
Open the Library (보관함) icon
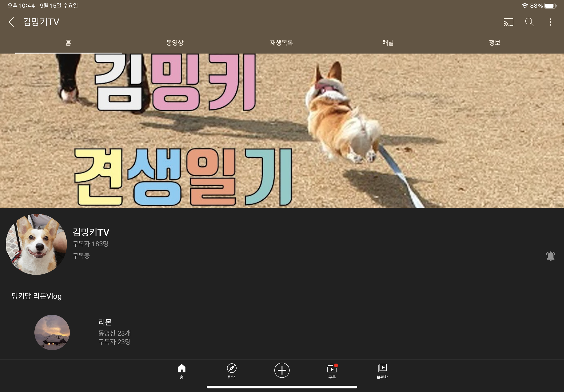coord(382,371)
